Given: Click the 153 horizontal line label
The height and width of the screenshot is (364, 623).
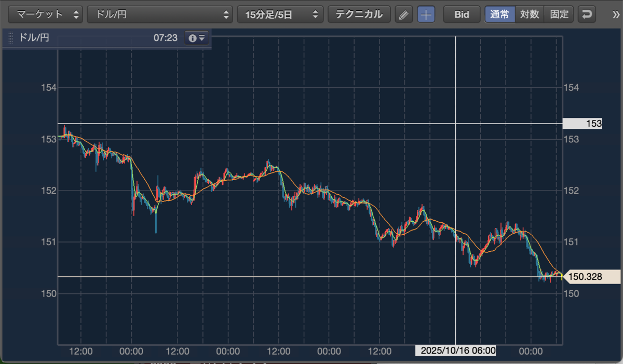Looking at the screenshot, I should click(x=583, y=124).
